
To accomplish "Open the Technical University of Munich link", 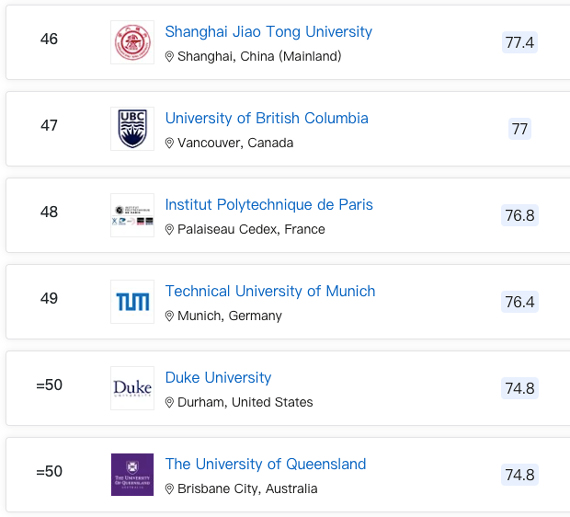I will (270, 291).
